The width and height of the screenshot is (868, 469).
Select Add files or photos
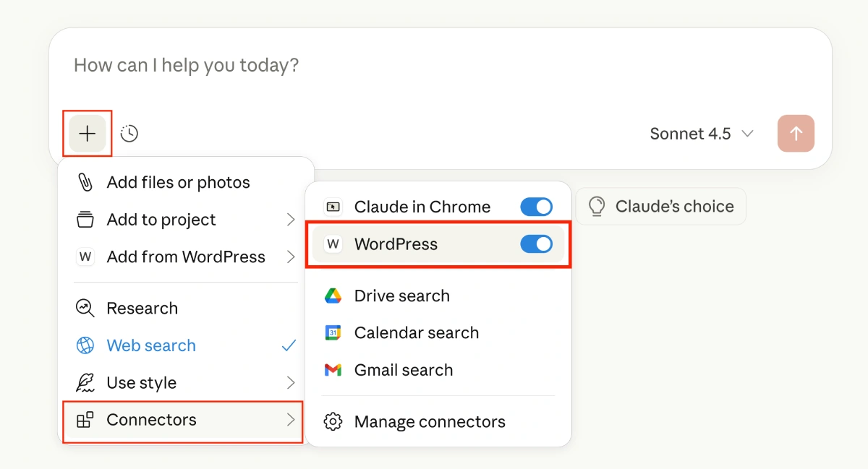click(x=186, y=182)
